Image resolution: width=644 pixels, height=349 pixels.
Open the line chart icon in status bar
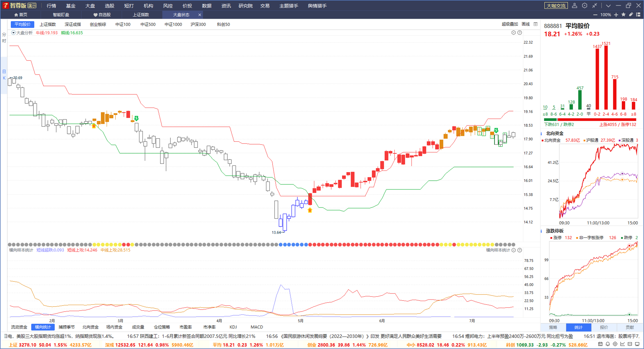pyautogui.click(x=623, y=344)
